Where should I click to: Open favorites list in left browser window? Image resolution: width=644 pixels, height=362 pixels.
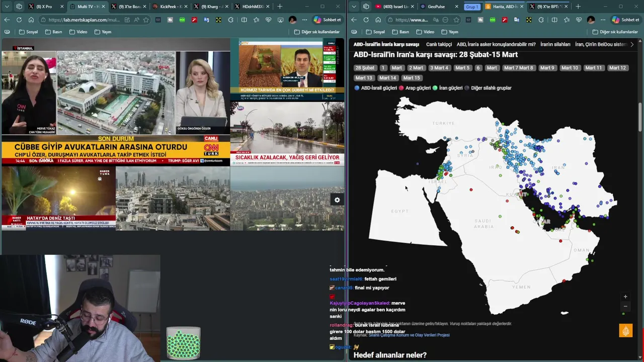coord(257,20)
